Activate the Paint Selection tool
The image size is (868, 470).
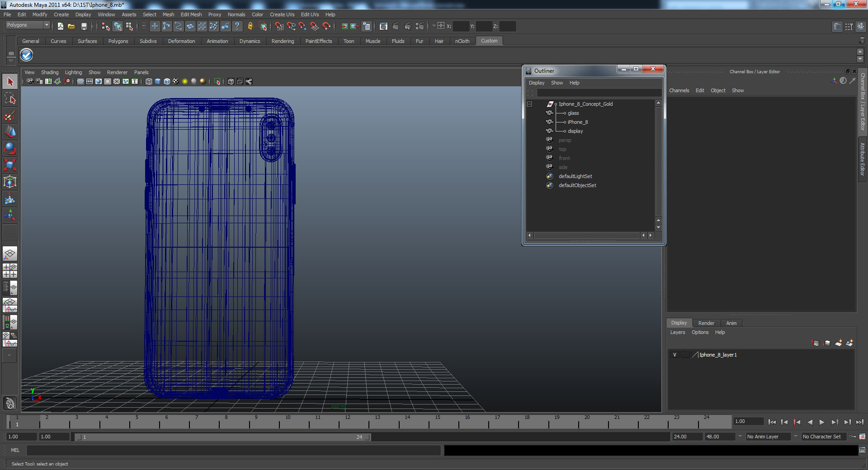pos(10,115)
